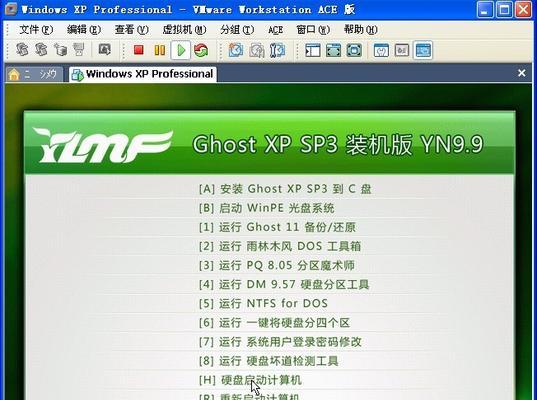Choose [B] 启动 WinPE 光盘系统
Screen dimensions: 537x400
coord(266,208)
